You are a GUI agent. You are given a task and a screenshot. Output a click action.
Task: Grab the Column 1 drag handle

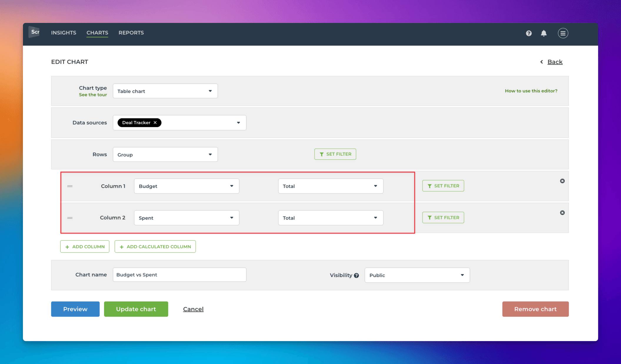tap(70, 186)
